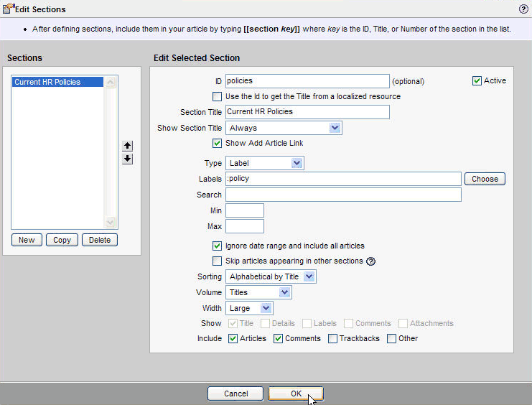Image resolution: width=532 pixels, height=405 pixels.
Task: Enable Use the Id for localized Title
Action: 218,96
